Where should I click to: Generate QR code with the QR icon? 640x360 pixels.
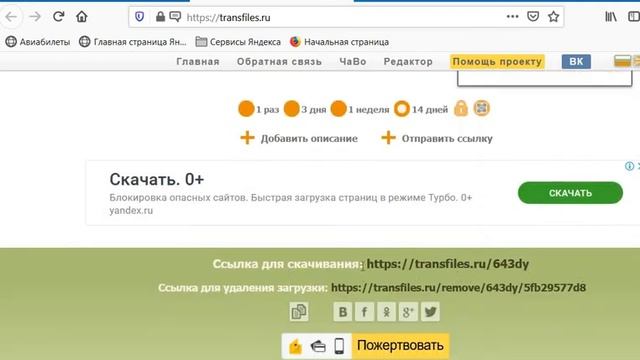[482, 109]
